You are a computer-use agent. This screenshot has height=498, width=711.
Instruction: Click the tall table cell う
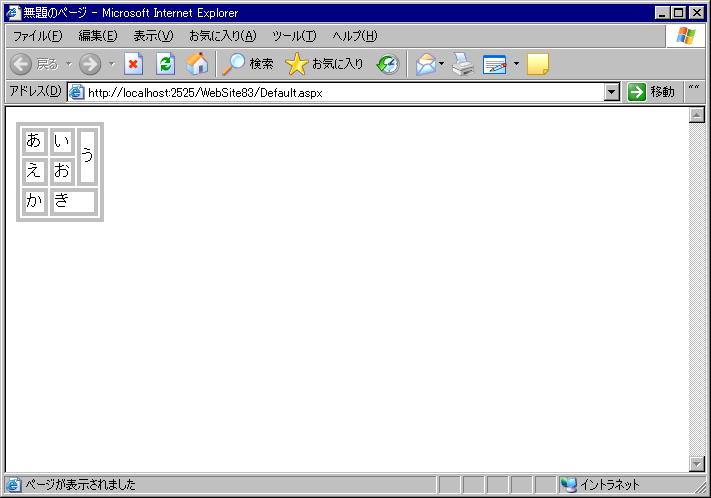(87, 156)
